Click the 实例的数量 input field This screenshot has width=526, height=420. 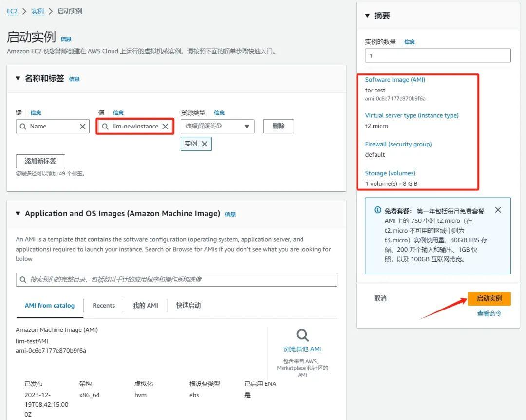coord(437,55)
